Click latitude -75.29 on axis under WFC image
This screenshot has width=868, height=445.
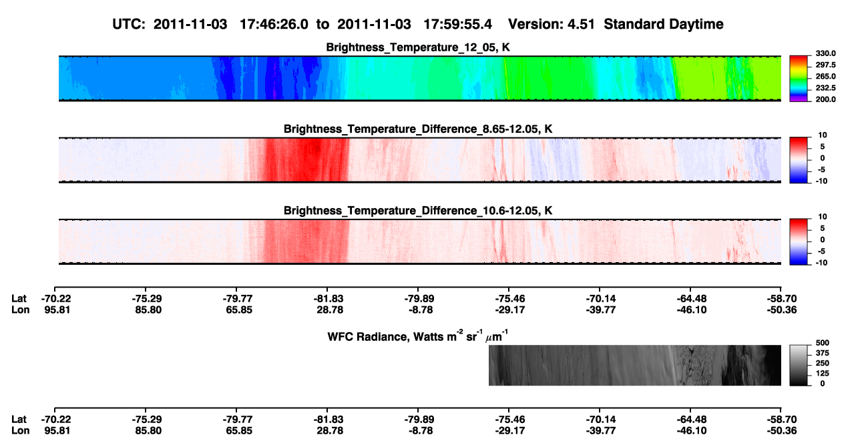coord(147,419)
